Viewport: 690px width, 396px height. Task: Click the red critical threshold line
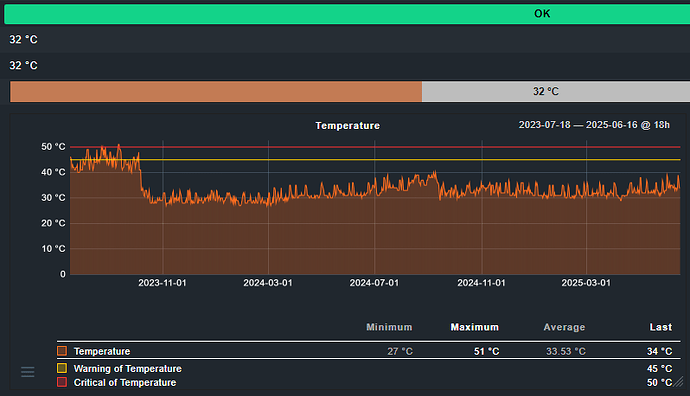coord(375,147)
